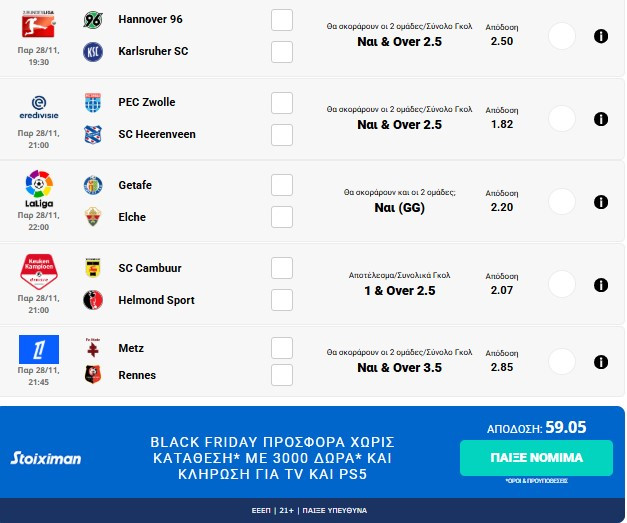
Task: Click info icon for Metz vs Rennes
Action: pyautogui.click(x=601, y=361)
